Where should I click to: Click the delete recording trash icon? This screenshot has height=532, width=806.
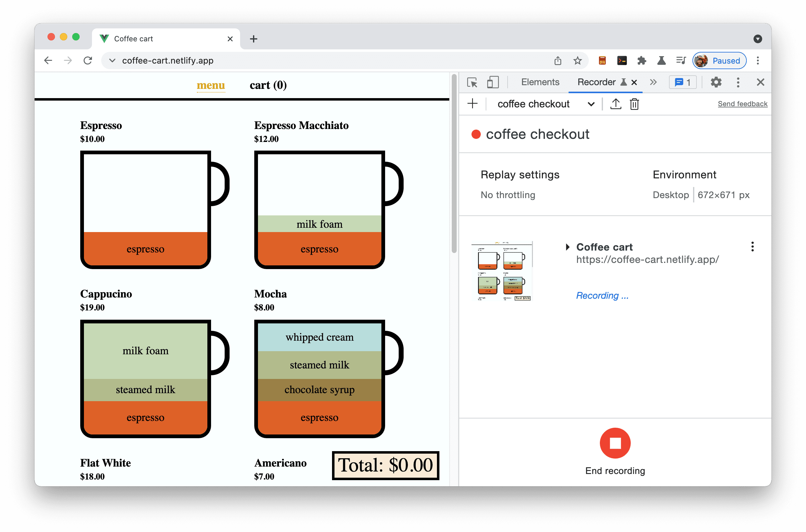tap(634, 103)
